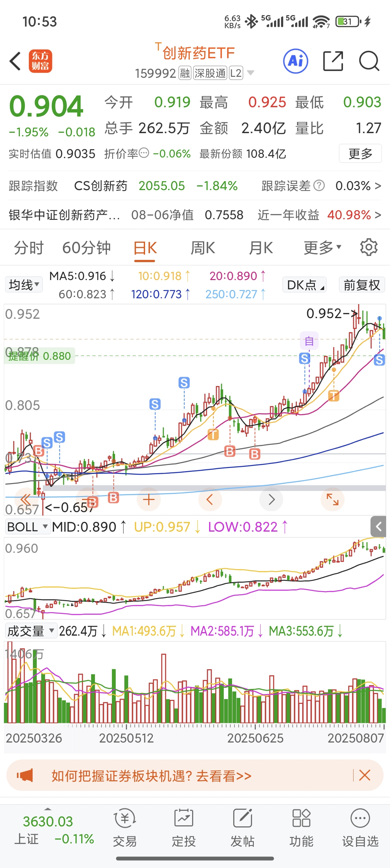Toggle the 前复权 adjustment button
The height and width of the screenshot is (868, 390).
(x=362, y=285)
